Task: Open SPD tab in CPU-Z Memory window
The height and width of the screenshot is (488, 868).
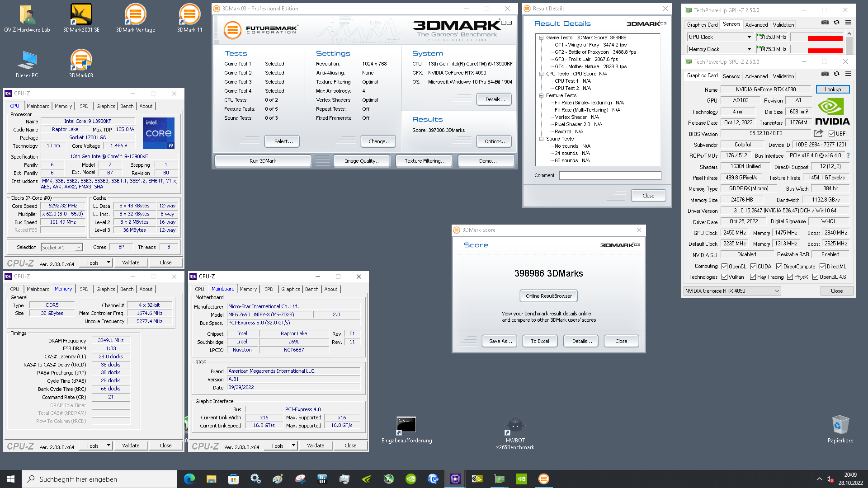Action: pyautogui.click(x=84, y=289)
